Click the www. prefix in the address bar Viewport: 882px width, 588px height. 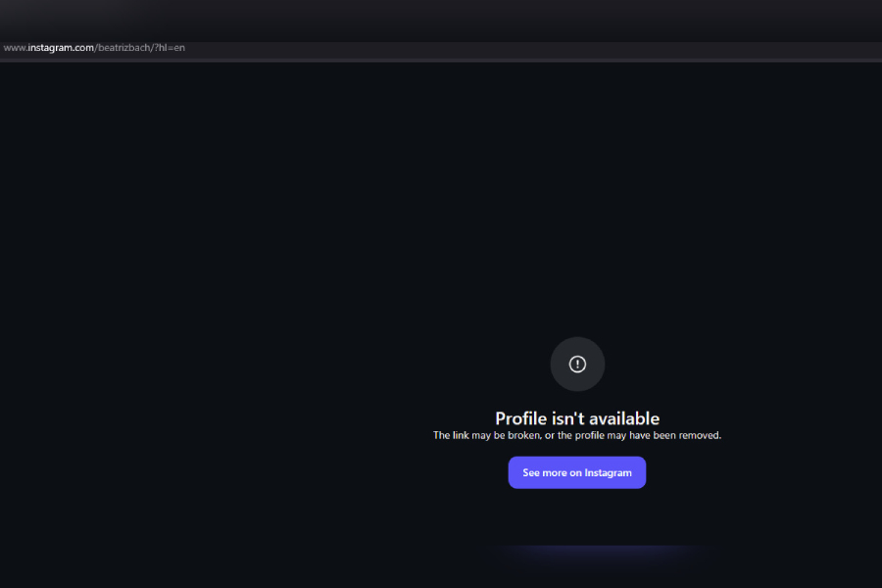click(15, 48)
